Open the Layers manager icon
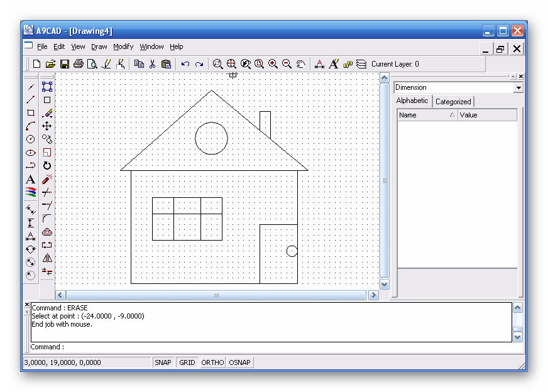This screenshot has width=548, height=392. click(361, 63)
